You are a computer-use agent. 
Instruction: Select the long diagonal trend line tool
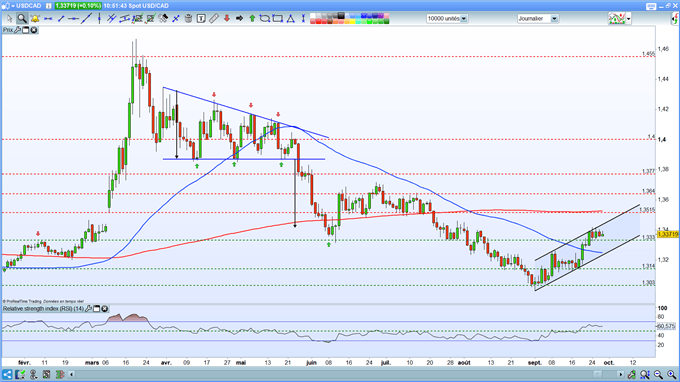(x=86, y=19)
